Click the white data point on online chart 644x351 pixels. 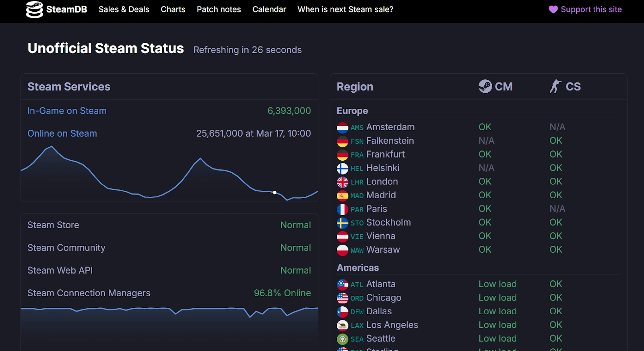[x=275, y=193]
